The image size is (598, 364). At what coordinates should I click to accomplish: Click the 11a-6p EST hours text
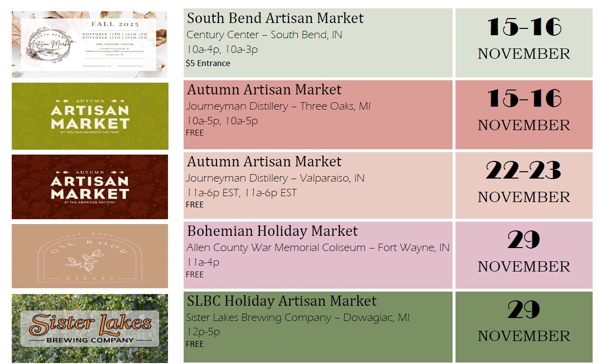click(241, 193)
